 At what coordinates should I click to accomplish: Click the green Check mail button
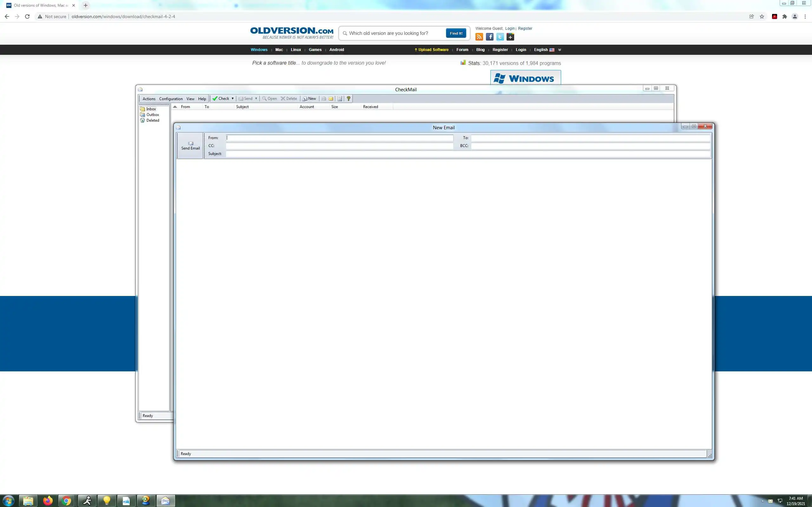pyautogui.click(x=221, y=99)
